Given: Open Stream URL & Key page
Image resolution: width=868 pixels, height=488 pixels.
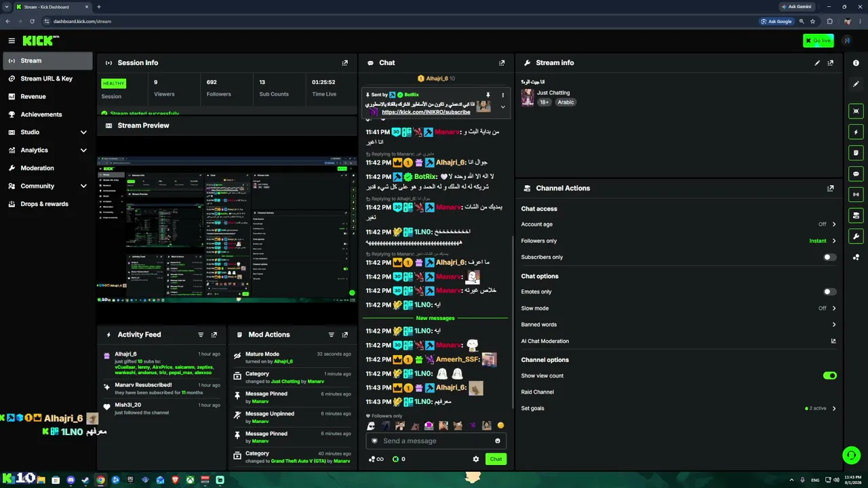Looking at the screenshot, I should (47, 79).
